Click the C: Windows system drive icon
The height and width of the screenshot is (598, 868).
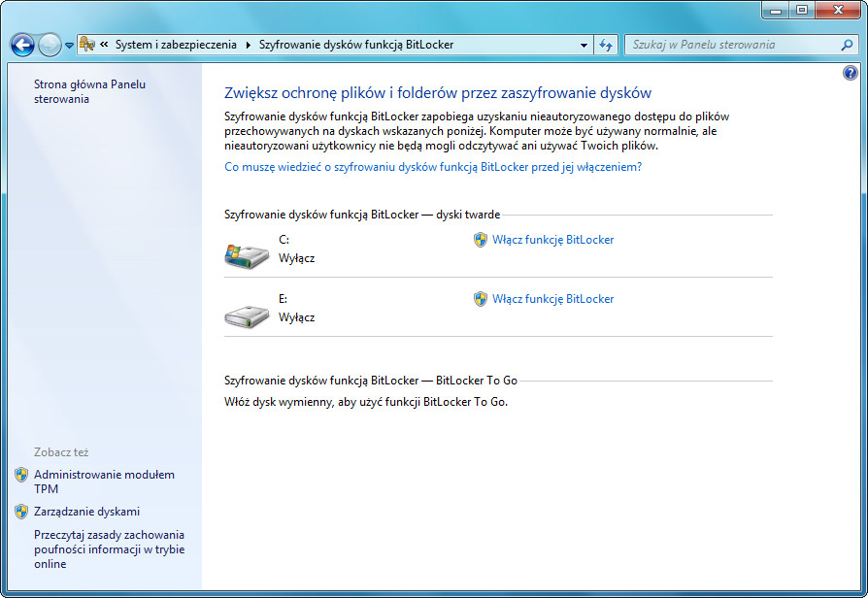(246, 254)
